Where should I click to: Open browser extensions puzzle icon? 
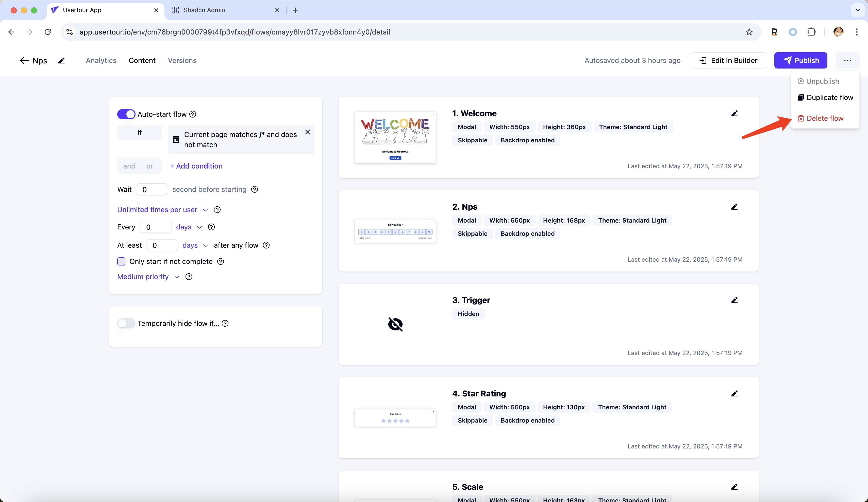[x=811, y=32]
